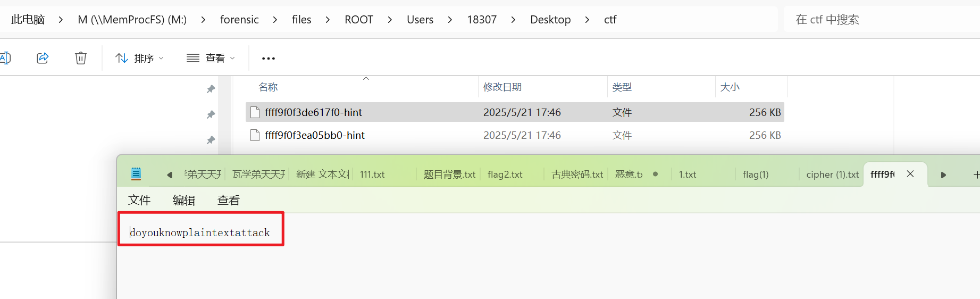Click the 修改日期 column header
Viewport: 980px width, 299px height.
[x=502, y=87]
